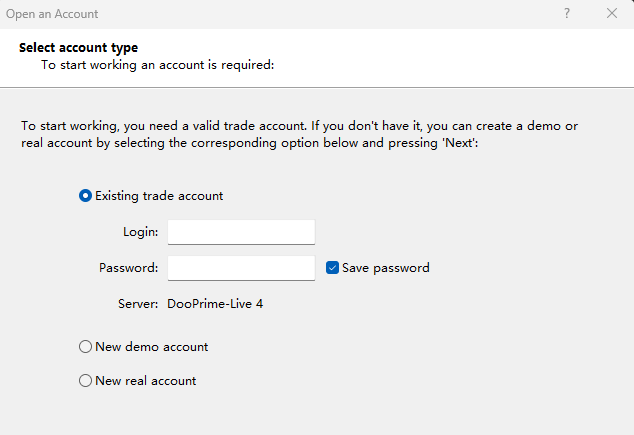
Task: Click the Save password label text
Action: point(385,268)
